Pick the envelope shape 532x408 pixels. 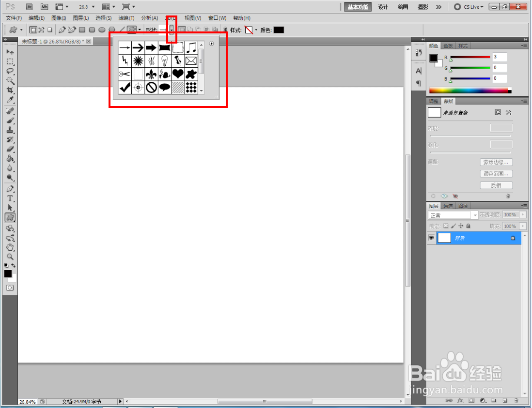coord(191,60)
